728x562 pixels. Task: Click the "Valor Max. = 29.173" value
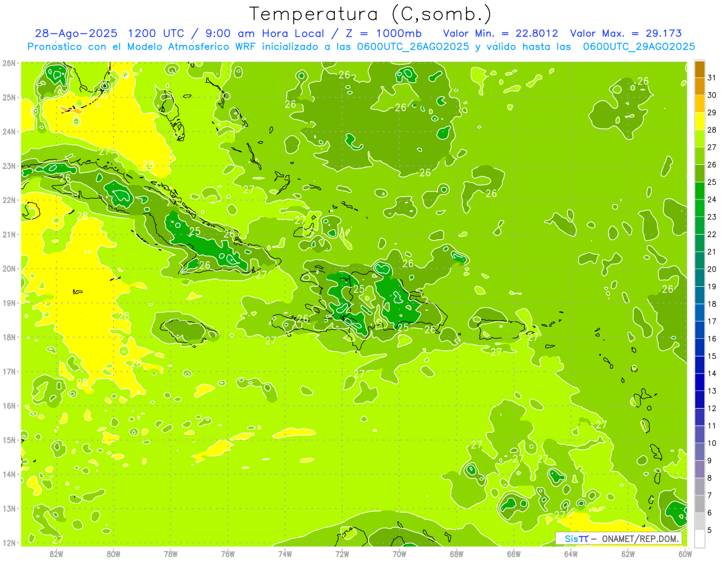pos(625,33)
